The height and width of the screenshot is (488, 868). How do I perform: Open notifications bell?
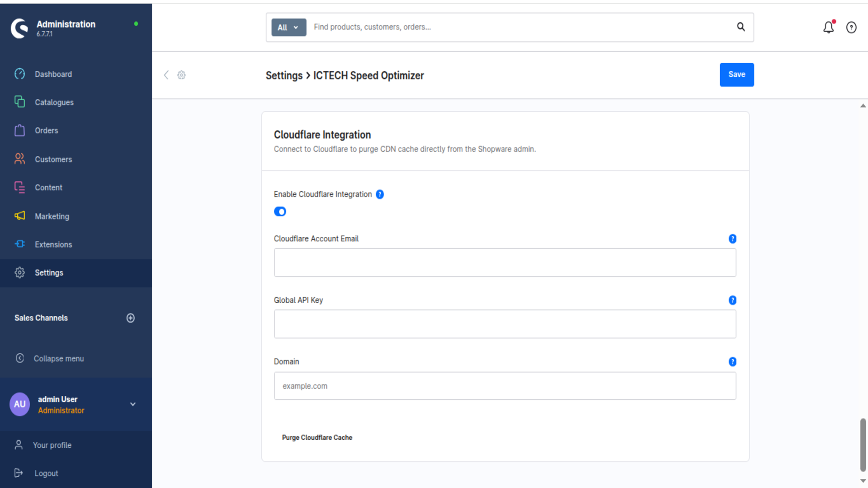point(829,27)
